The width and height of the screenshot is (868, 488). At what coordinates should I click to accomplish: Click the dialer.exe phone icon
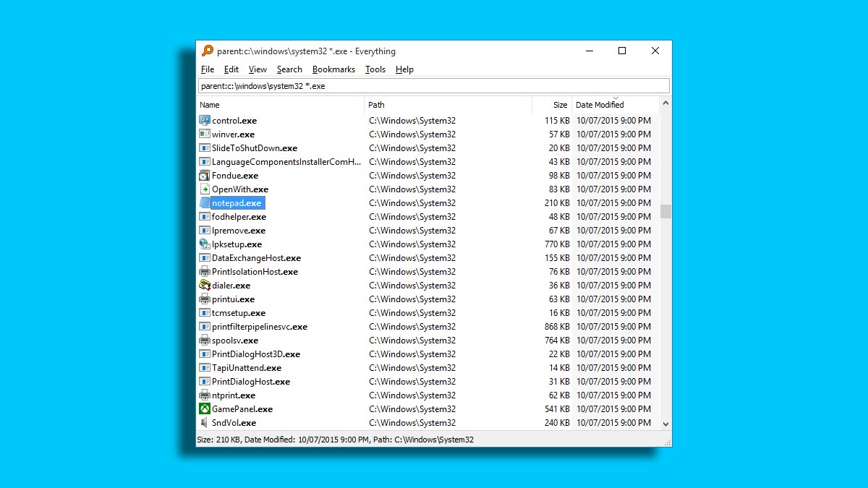[x=205, y=286]
